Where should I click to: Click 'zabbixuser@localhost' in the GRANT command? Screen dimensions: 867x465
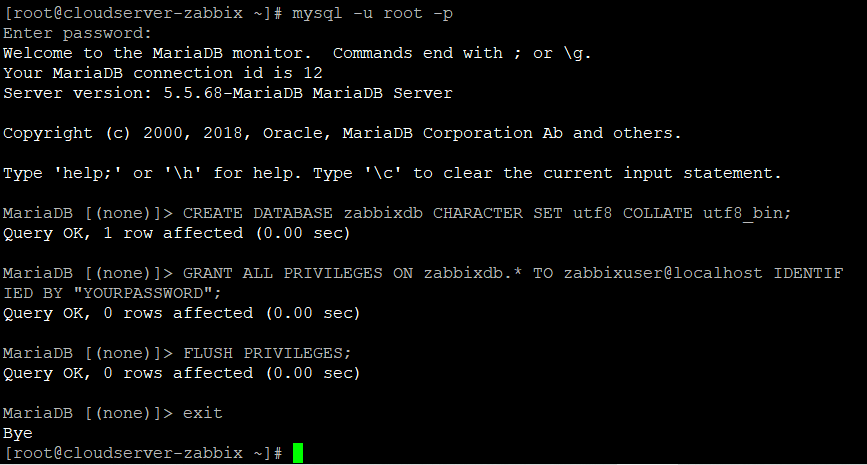point(663,273)
